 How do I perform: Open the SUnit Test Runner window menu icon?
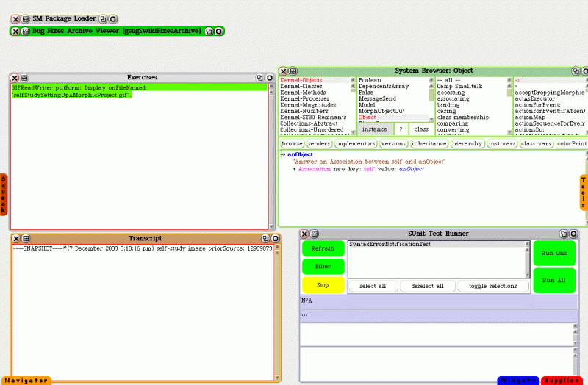coord(315,234)
